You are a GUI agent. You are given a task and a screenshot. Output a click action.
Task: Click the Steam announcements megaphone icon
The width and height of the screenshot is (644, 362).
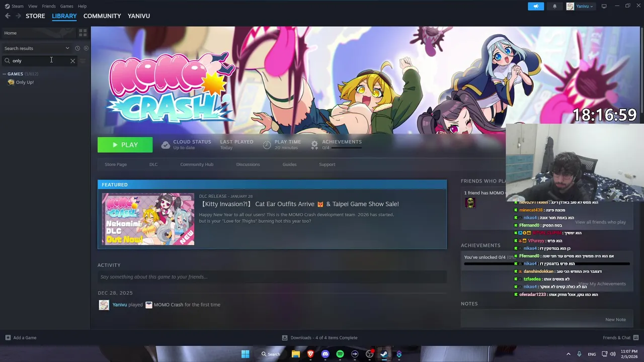[536, 6]
